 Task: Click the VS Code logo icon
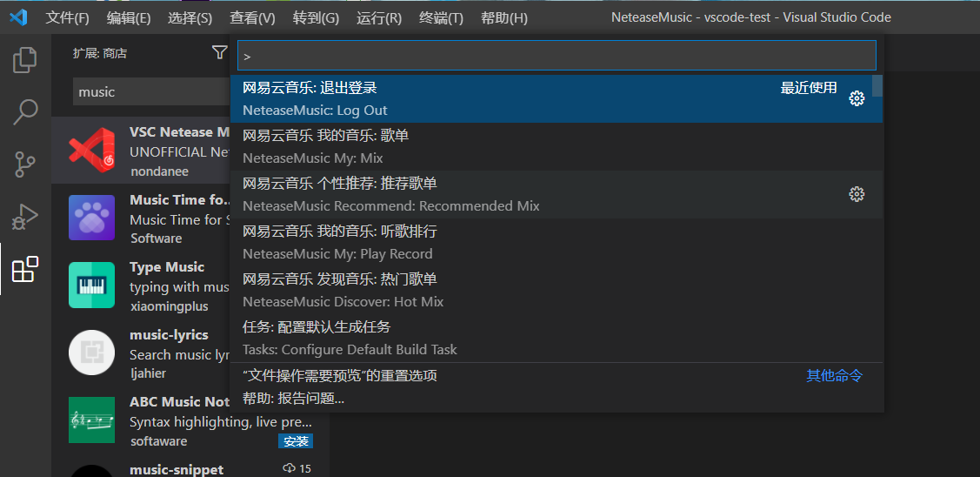click(18, 17)
